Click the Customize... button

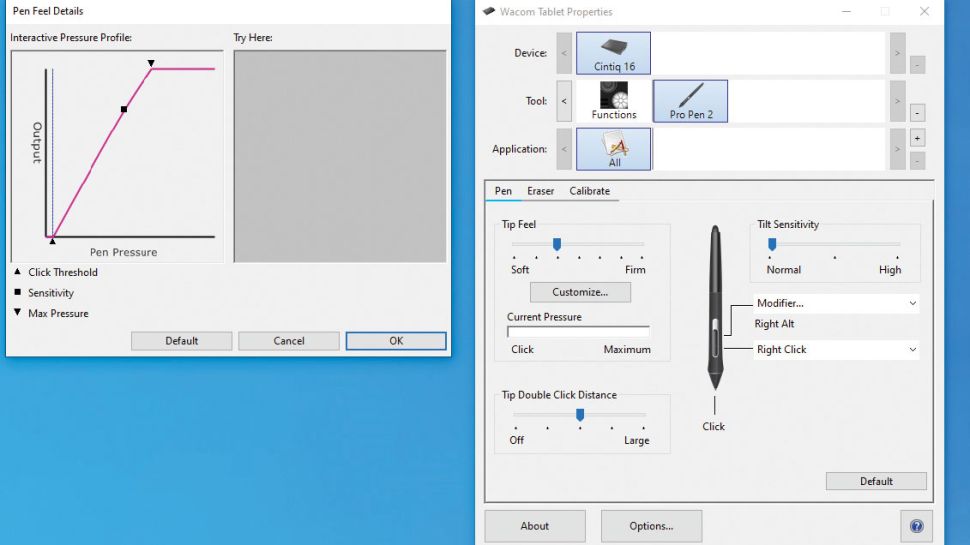tap(579, 292)
